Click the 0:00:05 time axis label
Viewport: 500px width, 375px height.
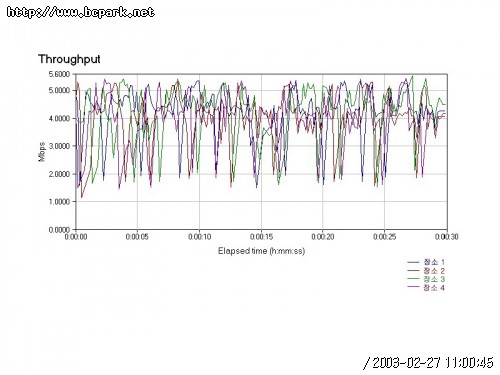coord(137,237)
